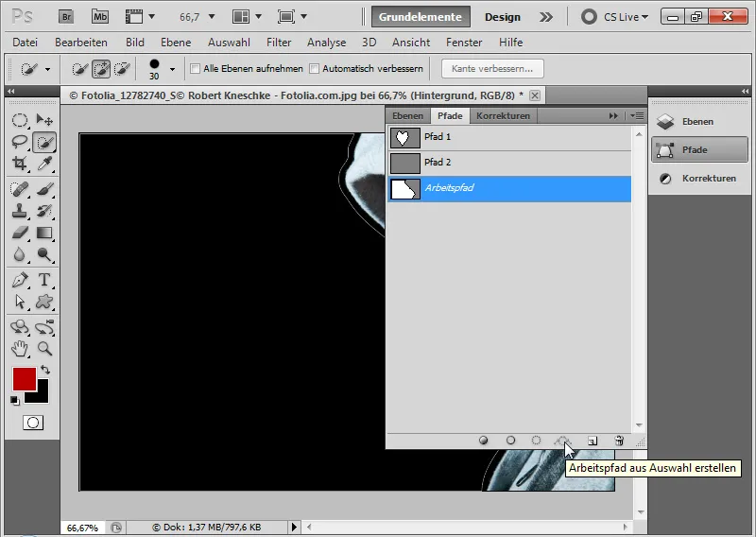
Task: Enable Alle Ebenen aufnehmen checkbox
Action: pos(195,68)
